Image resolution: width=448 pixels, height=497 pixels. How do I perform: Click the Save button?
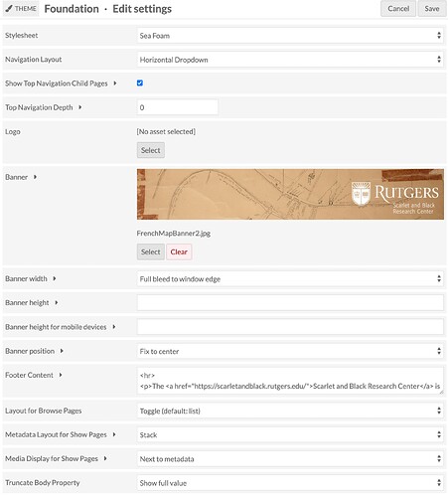pyautogui.click(x=432, y=9)
